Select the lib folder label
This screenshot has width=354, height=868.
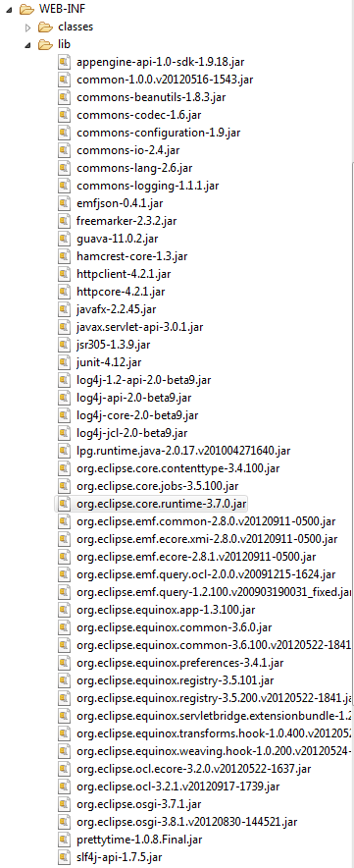pos(64,44)
